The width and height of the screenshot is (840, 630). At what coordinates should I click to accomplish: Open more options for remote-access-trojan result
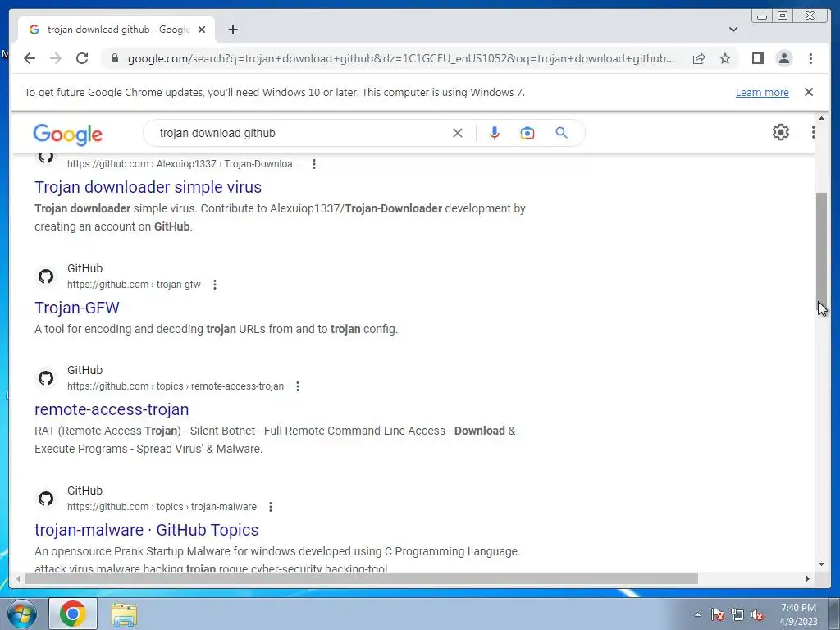pyautogui.click(x=298, y=386)
